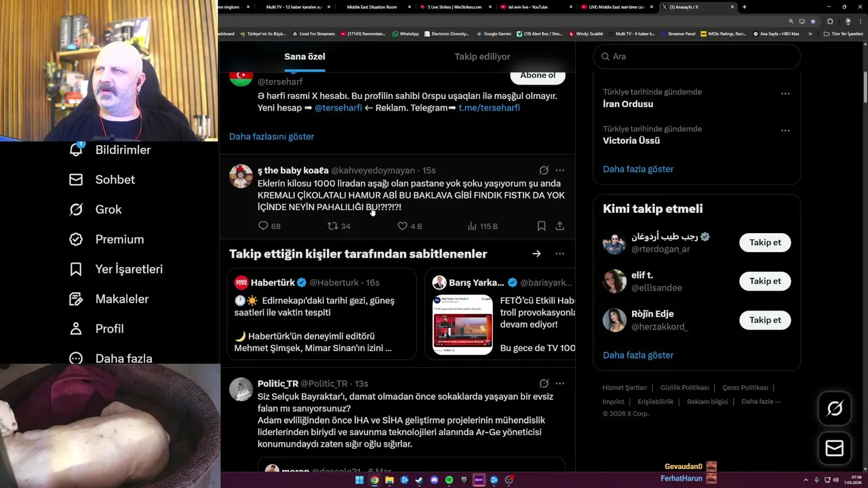This screenshot has width=868, height=488.
Task: Open Daha fazla circle-dots icon
Action: [76, 359]
